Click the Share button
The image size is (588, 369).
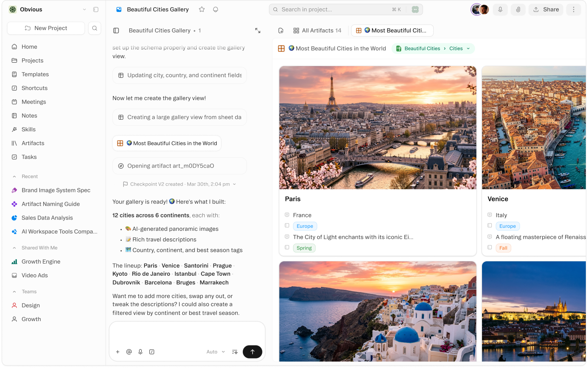click(x=546, y=9)
